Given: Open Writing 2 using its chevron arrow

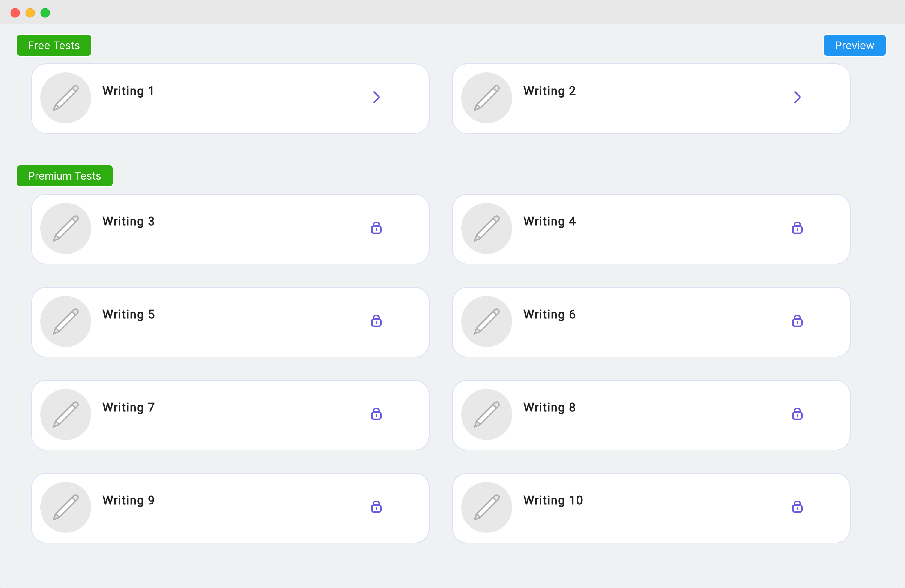Looking at the screenshot, I should (797, 97).
